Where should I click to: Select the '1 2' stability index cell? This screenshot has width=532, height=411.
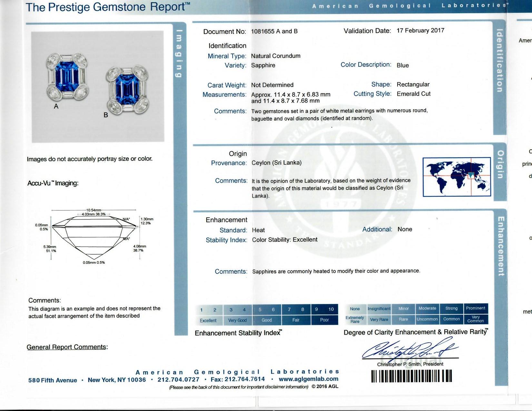coord(208,310)
